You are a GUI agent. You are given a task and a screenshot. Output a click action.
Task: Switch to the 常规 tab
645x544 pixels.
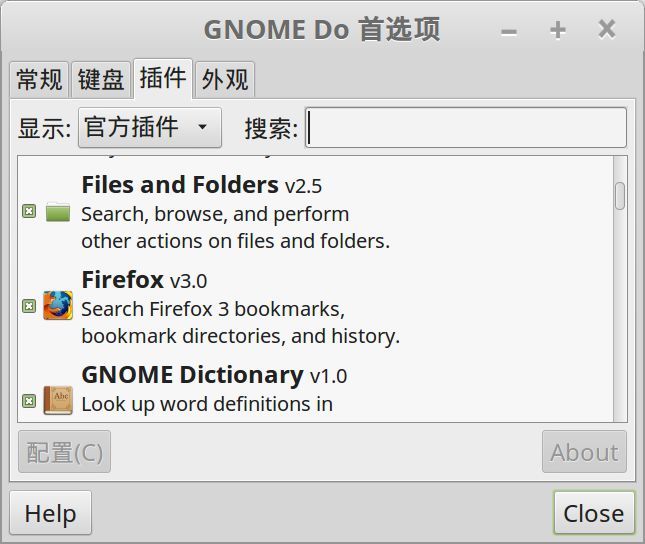(x=40, y=78)
